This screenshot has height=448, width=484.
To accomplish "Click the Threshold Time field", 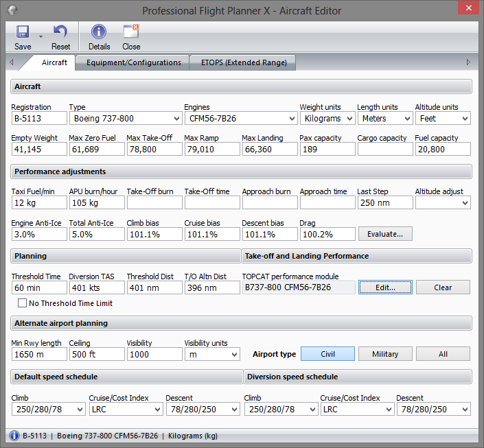I will point(39,287).
